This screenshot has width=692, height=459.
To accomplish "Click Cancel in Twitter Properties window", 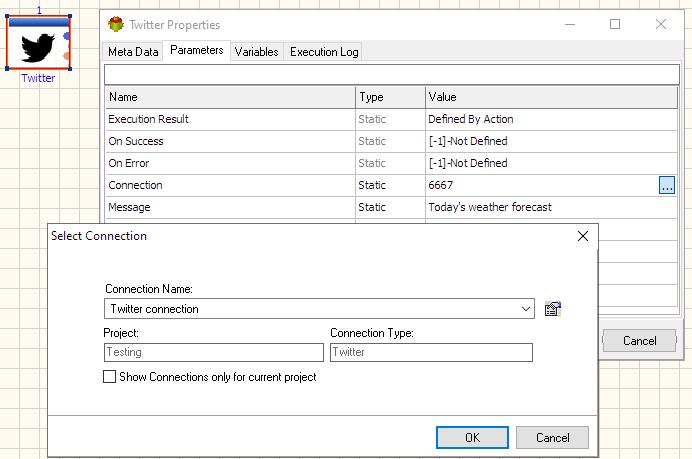I will (x=639, y=341).
